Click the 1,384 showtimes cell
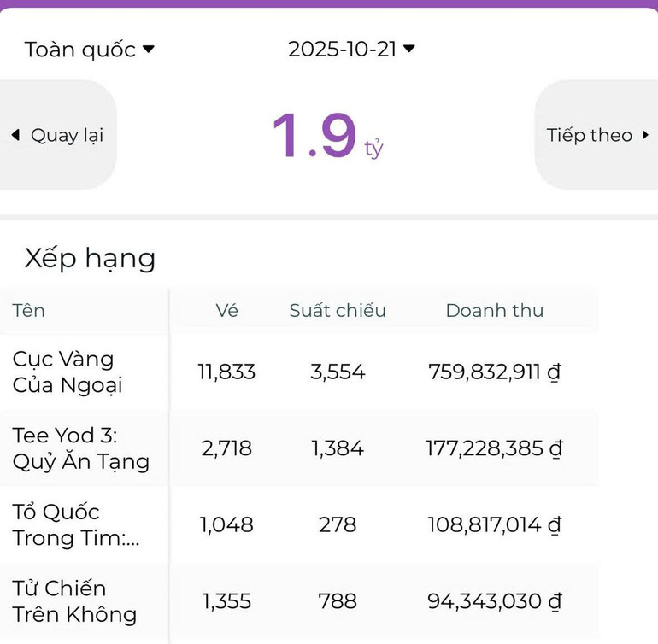The image size is (658, 644). point(338,448)
